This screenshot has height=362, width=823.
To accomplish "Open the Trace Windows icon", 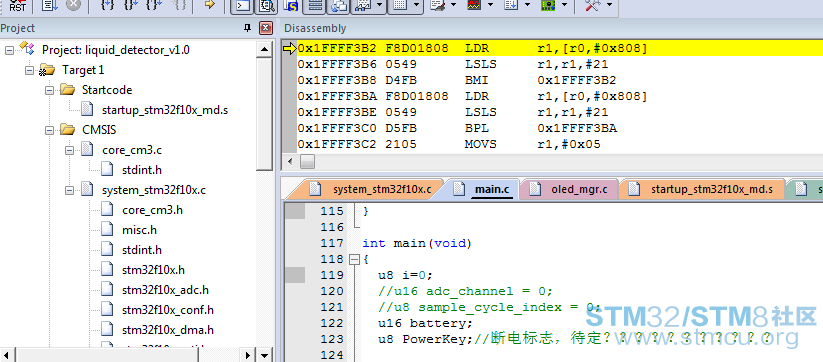I will 511,6.
